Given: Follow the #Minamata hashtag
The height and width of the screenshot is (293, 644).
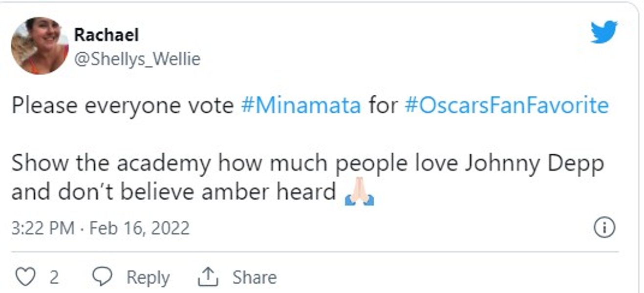Looking at the screenshot, I should pos(301,105).
